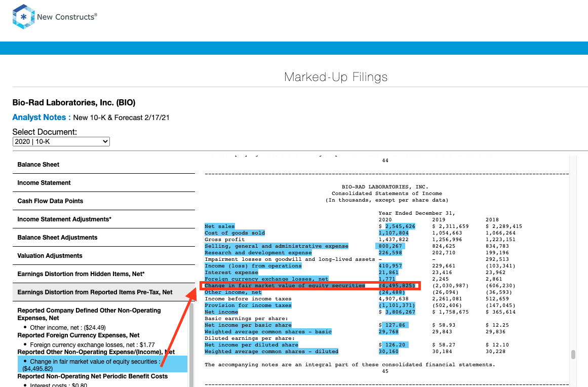This screenshot has height=387, width=588.
Task: Click the 127.86 basic EPS value
Action: (395, 325)
